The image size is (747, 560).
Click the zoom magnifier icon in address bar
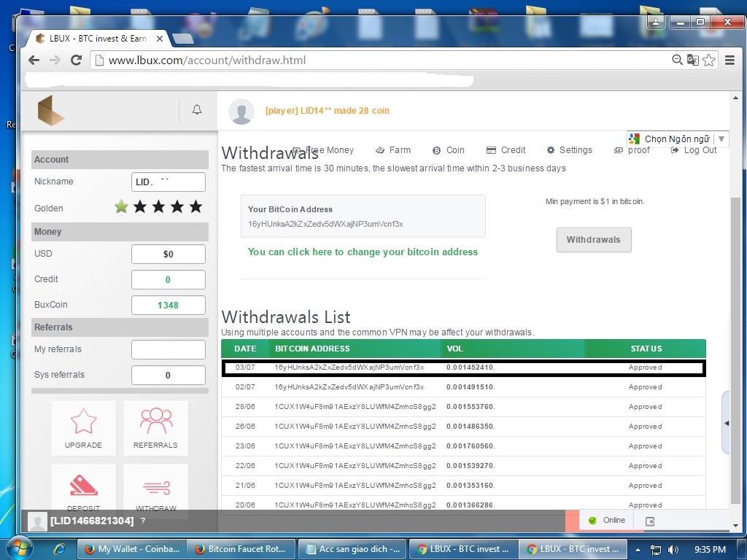(x=677, y=60)
